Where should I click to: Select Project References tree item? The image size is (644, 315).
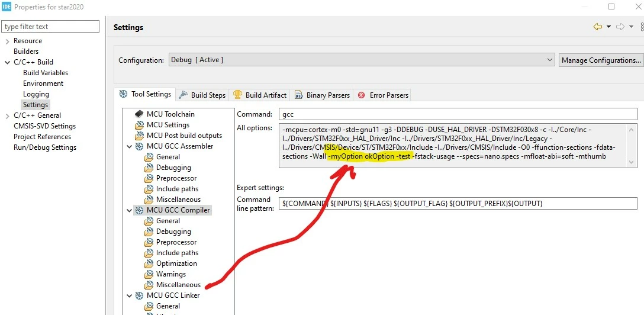click(x=42, y=137)
